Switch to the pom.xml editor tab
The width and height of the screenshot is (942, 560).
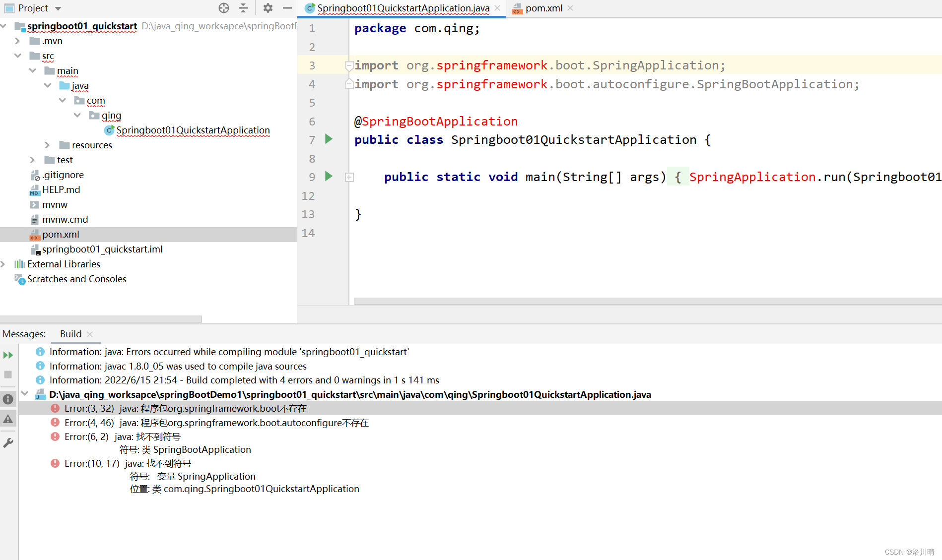pyautogui.click(x=544, y=8)
